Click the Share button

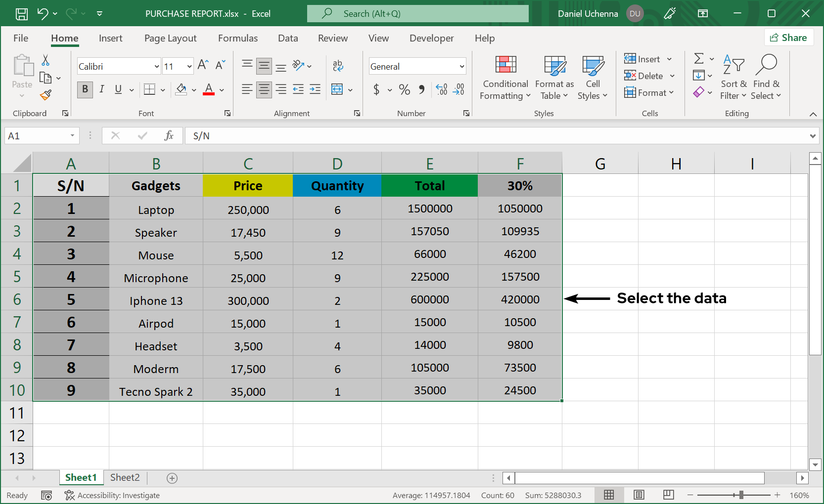[788, 37]
